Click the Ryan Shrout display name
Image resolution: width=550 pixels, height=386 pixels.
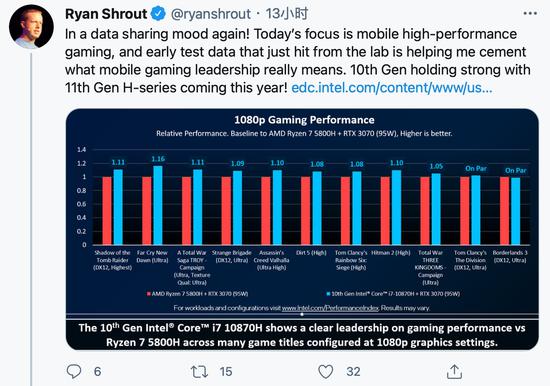(x=106, y=14)
